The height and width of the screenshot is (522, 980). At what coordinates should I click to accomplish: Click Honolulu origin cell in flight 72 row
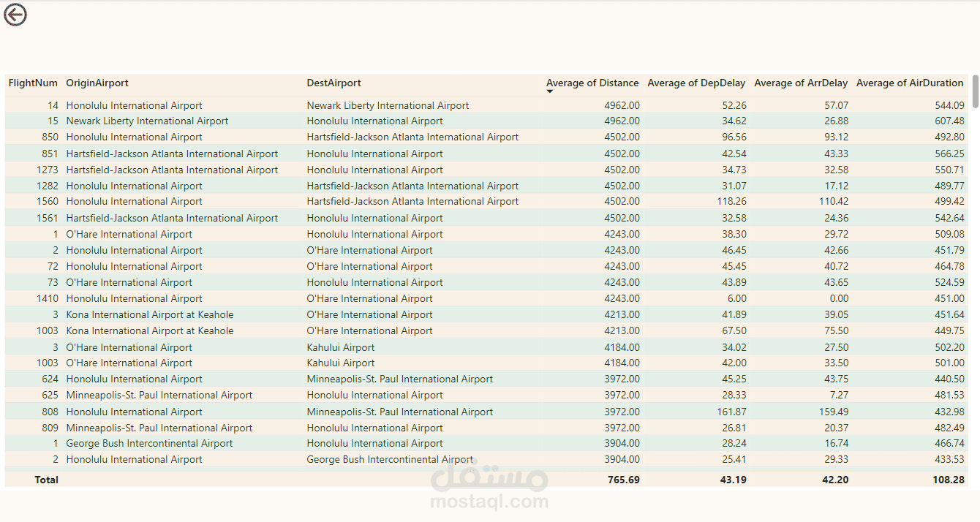coord(134,266)
